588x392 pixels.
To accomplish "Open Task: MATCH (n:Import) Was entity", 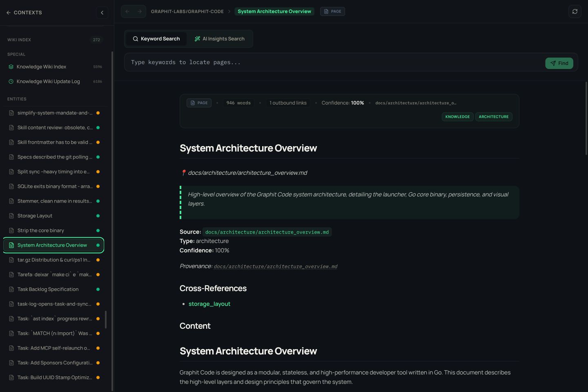I will click(54, 333).
